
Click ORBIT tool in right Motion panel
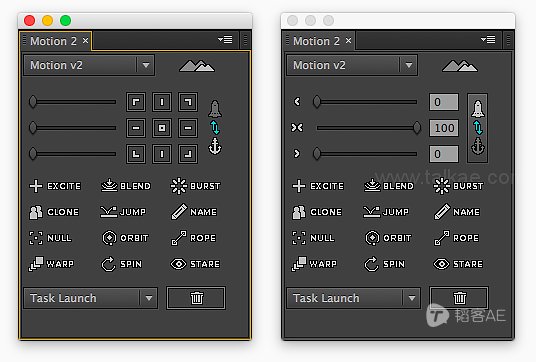point(388,238)
